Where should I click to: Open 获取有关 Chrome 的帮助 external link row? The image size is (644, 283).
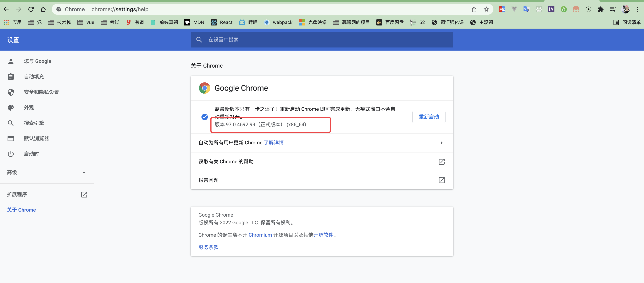point(321,162)
